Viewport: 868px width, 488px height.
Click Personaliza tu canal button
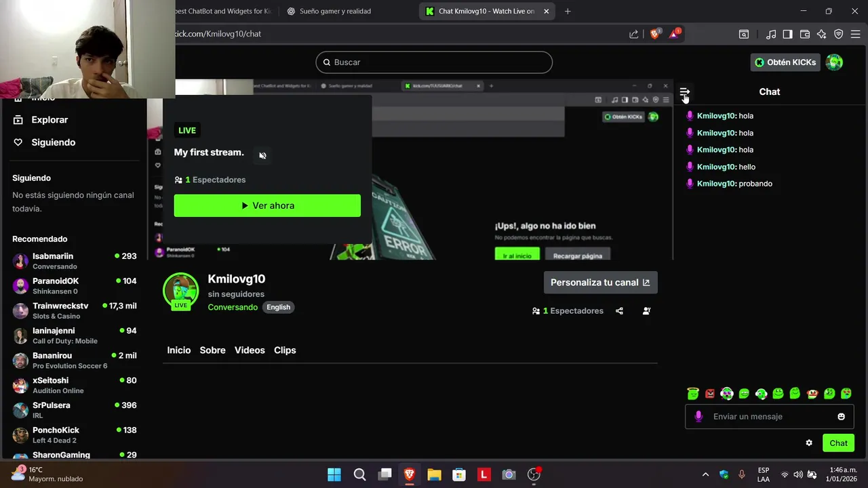600,283
